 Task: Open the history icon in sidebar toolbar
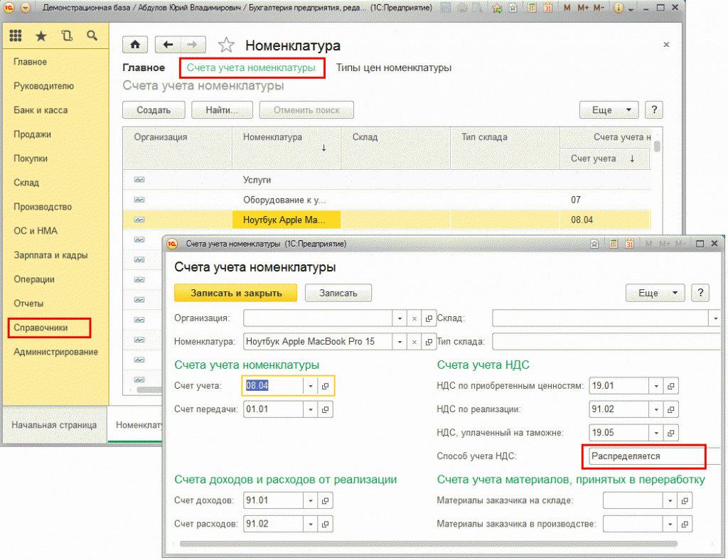[x=67, y=36]
